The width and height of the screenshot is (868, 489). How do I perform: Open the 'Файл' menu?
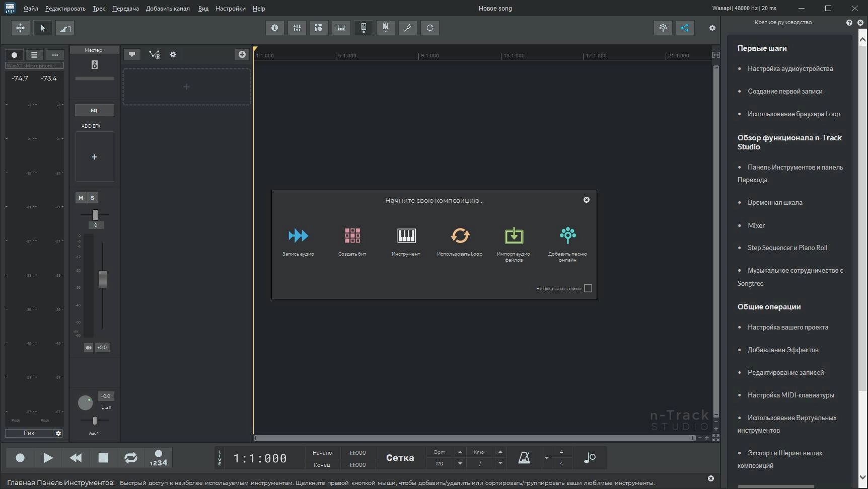click(x=31, y=9)
